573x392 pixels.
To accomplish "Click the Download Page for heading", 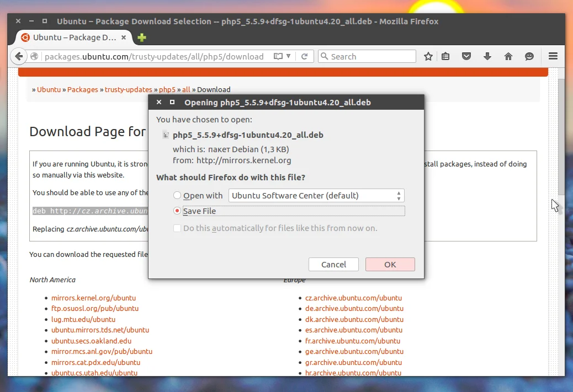I will point(88,131).
